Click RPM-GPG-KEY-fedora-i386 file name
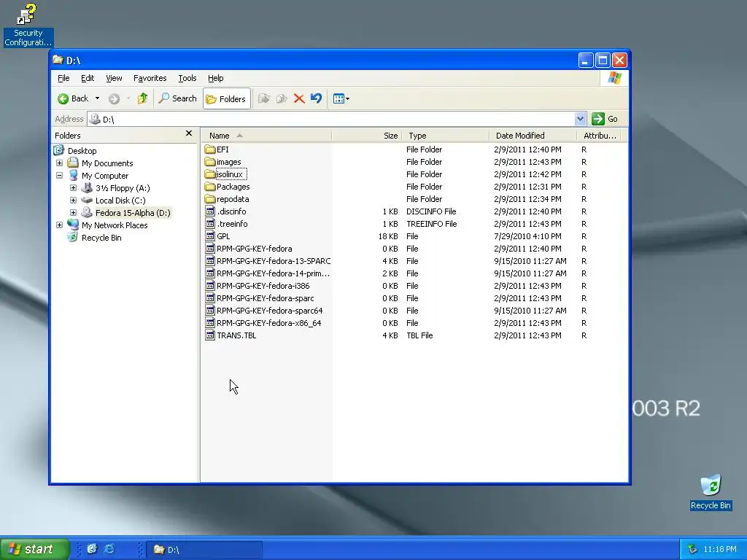 coord(263,286)
